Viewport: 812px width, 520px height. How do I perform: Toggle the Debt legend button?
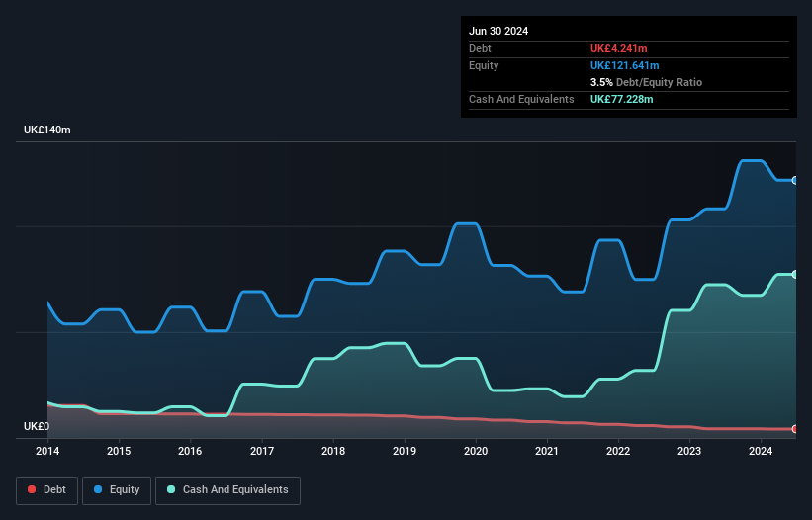47,490
